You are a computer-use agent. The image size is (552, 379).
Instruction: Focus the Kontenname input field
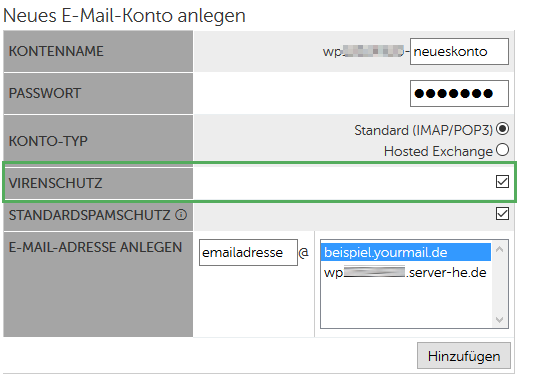[x=459, y=52]
